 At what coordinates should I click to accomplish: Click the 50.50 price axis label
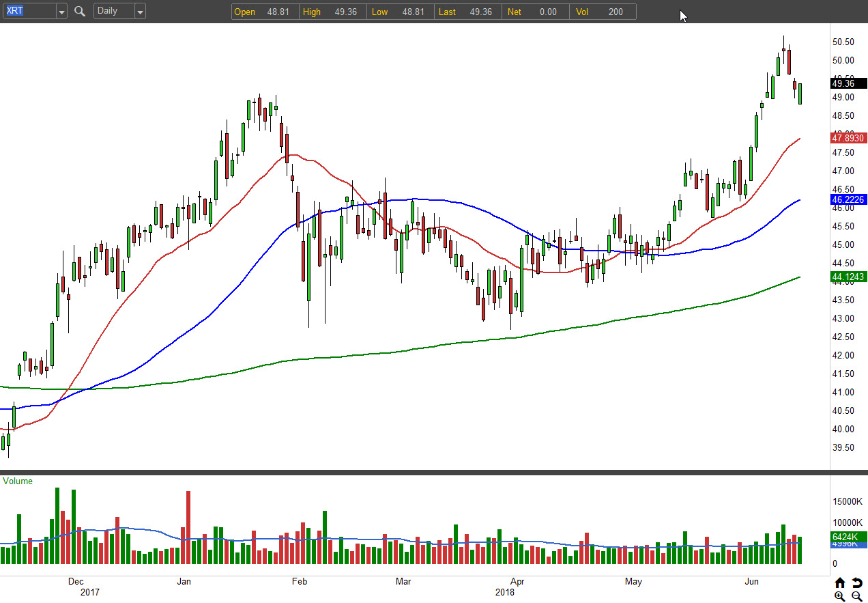pos(843,42)
